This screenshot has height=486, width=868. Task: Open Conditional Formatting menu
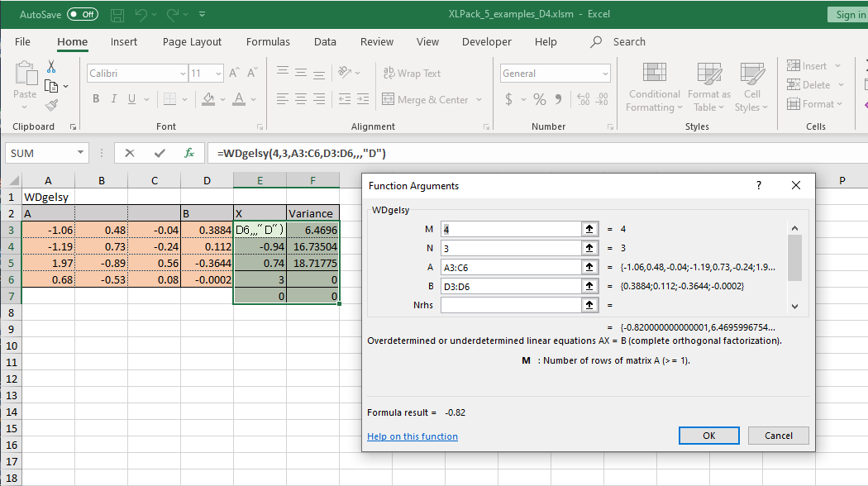click(655, 87)
